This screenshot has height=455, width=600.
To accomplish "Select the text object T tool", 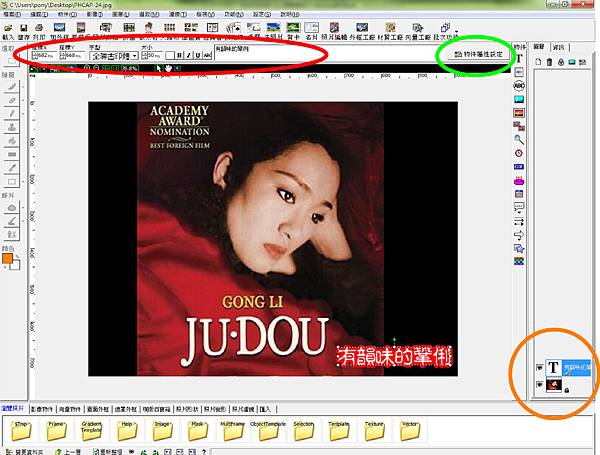I will 519,59.
